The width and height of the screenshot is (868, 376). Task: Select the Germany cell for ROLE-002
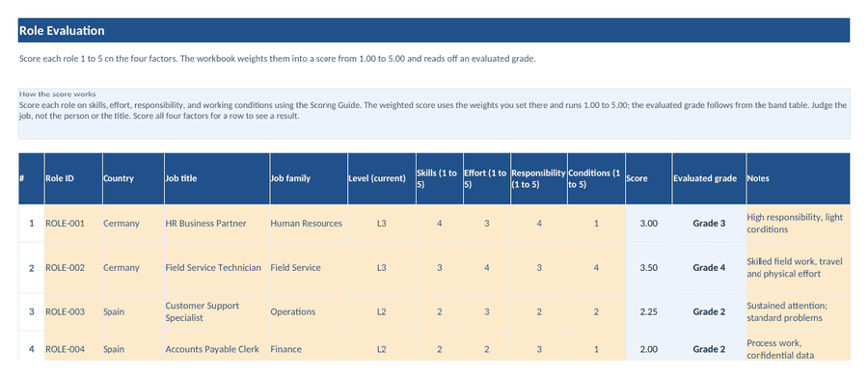coord(133,268)
